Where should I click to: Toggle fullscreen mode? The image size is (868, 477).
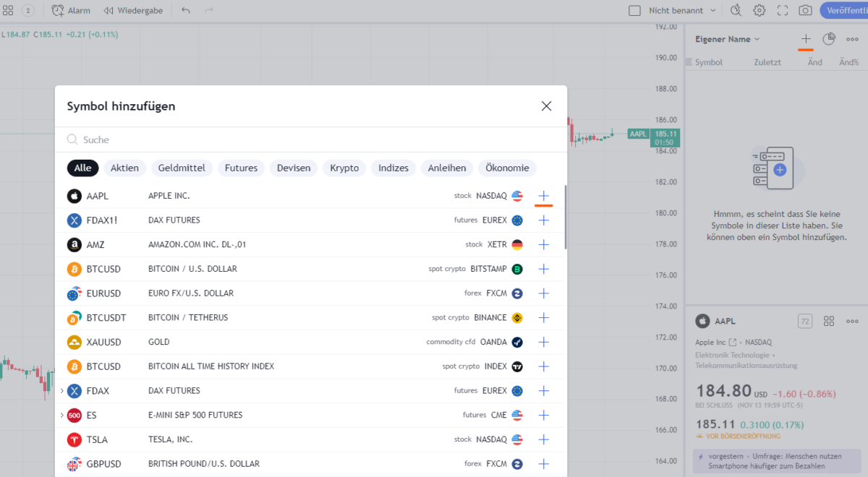click(783, 10)
